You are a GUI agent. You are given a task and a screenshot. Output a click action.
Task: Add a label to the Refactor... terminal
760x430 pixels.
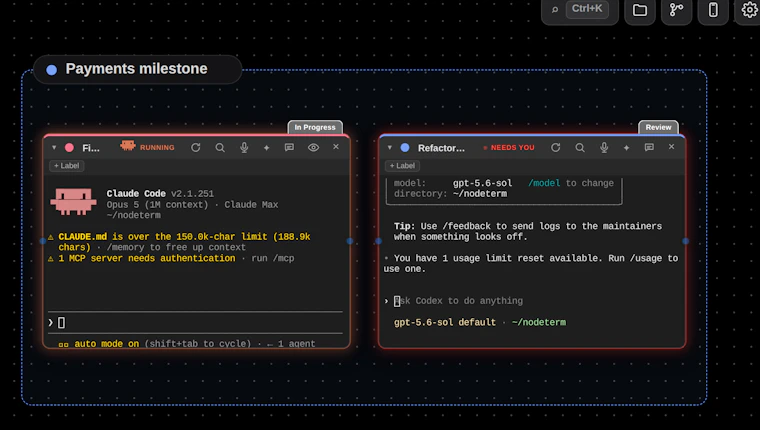coord(402,166)
